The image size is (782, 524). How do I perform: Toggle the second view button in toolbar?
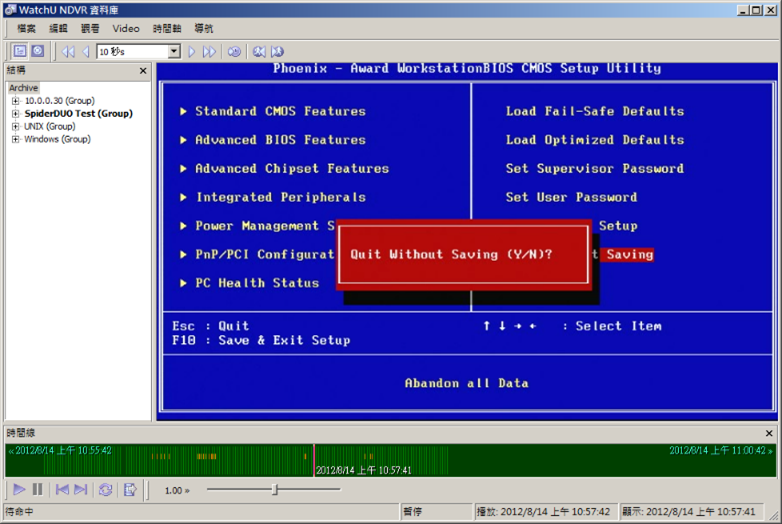38,51
